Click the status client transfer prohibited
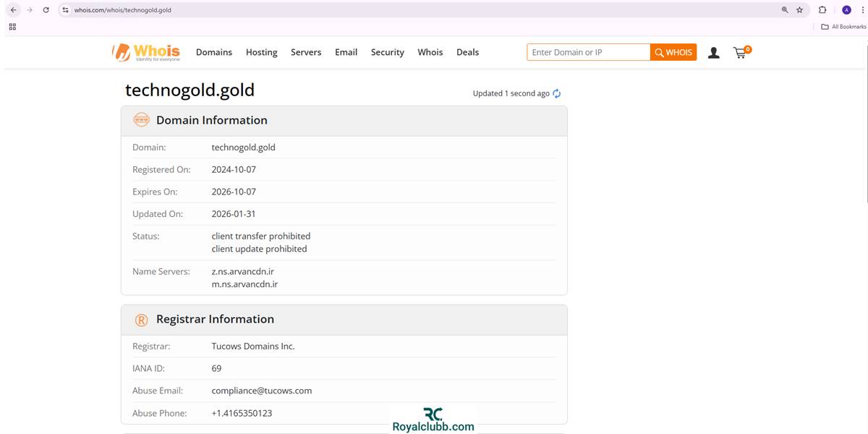Viewport: 868px width, 434px height. [260, 236]
